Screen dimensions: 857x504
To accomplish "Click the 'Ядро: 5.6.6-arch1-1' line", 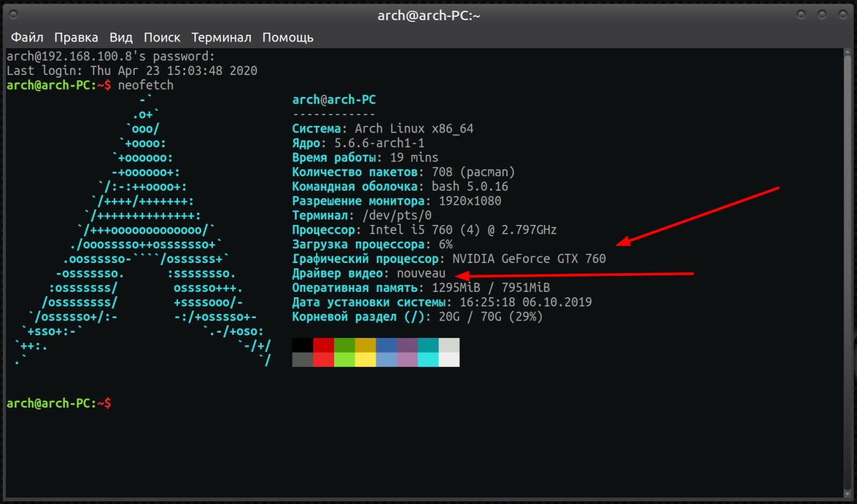I will click(x=358, y=144).
